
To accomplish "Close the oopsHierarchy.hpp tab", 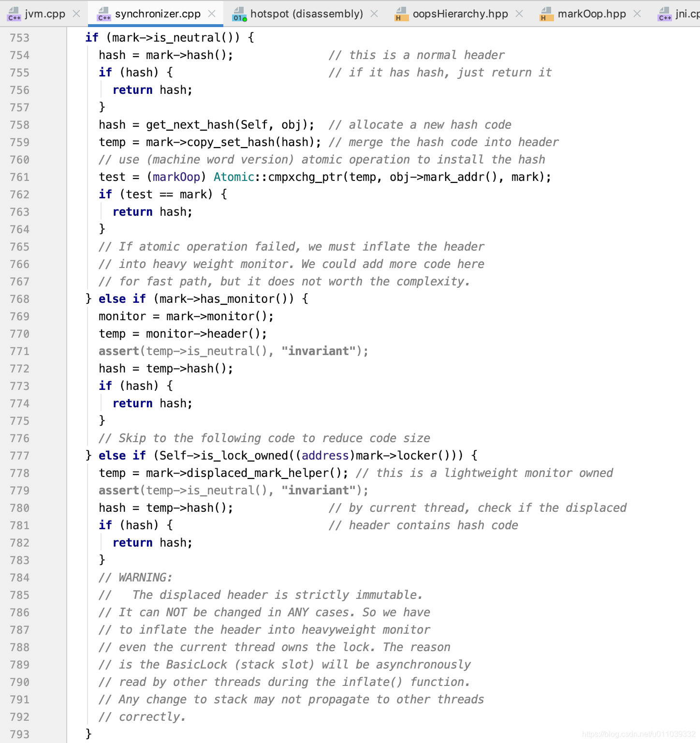I will pos(519,14).
